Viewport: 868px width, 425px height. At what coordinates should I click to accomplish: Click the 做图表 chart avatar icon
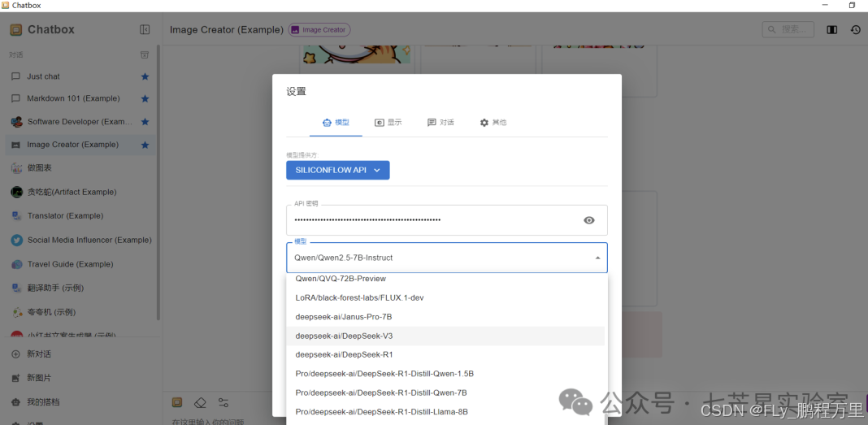pyautogui.click(x=16, y=167)
